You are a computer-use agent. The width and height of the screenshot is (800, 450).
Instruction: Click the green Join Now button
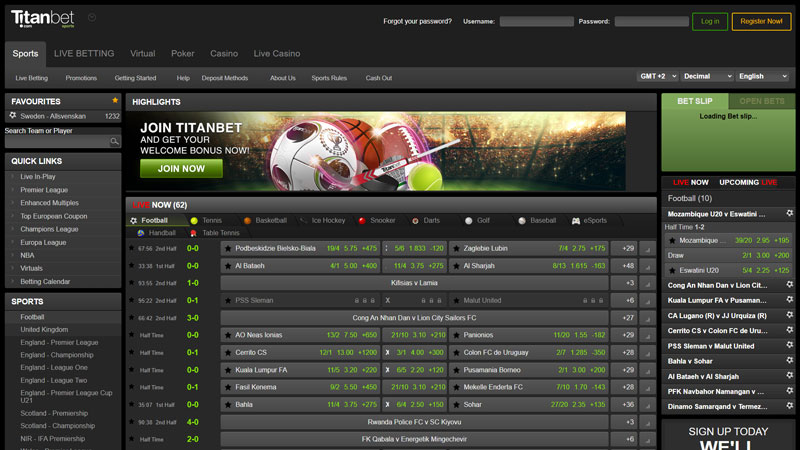[x=181, y=169]
